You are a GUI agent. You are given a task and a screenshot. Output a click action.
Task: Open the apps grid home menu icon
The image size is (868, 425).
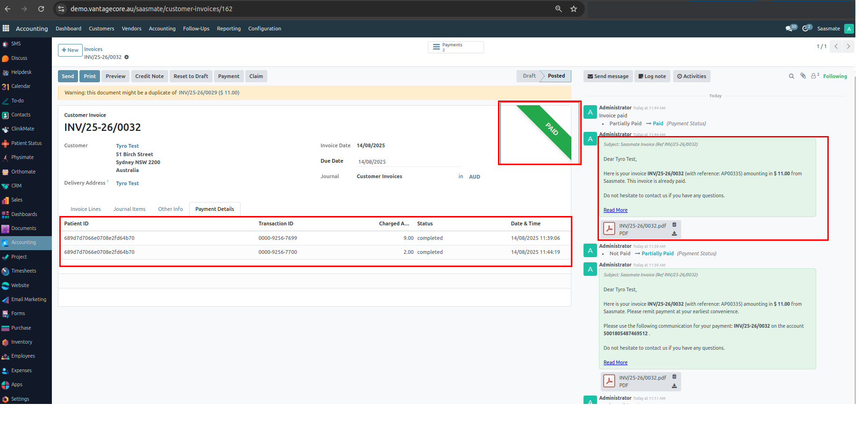6,29
